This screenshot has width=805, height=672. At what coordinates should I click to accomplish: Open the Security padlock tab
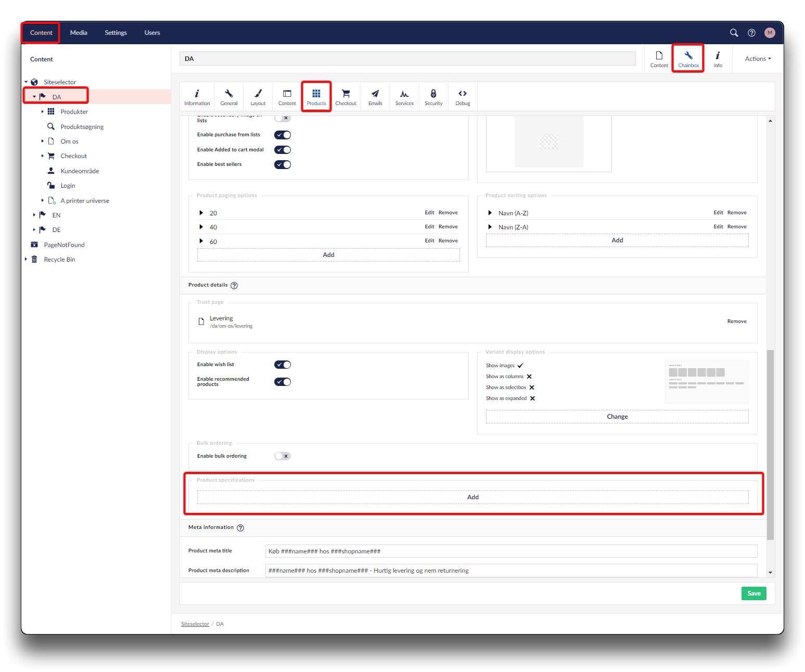tap(433, 97)
